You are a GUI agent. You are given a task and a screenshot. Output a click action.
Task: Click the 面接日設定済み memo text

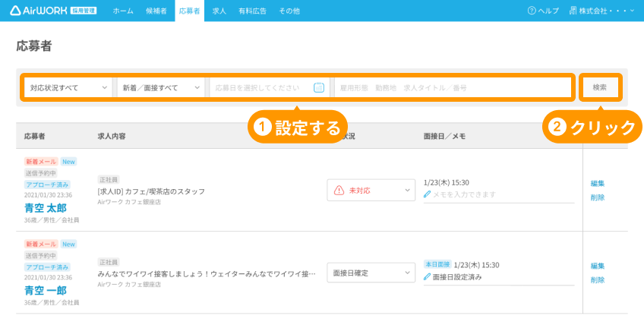[457, 277]
